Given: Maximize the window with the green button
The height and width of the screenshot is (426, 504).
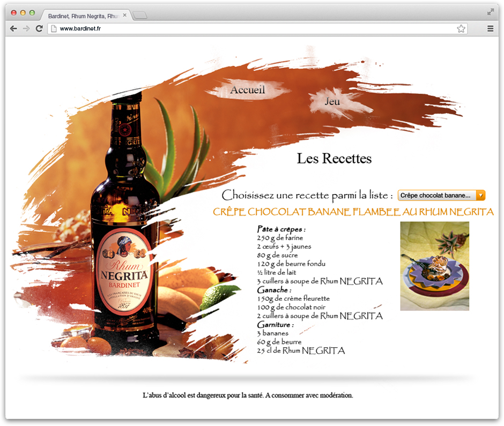Looking at the screenshot, I should 32,12.
